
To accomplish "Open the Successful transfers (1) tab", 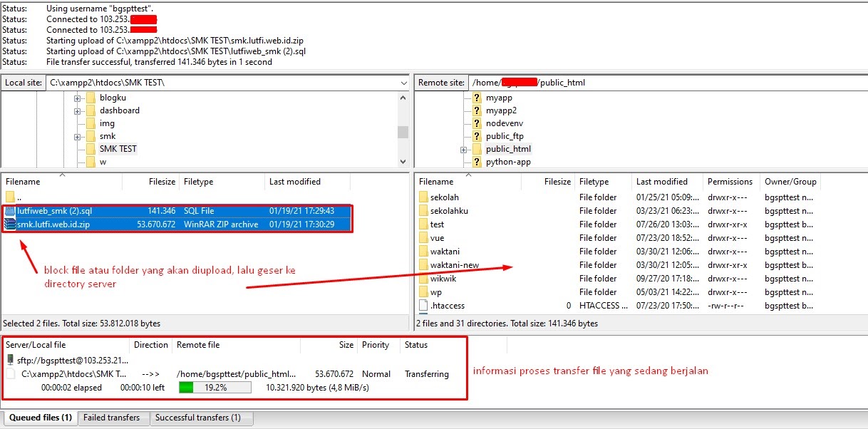I will click(x=197, y=418).
